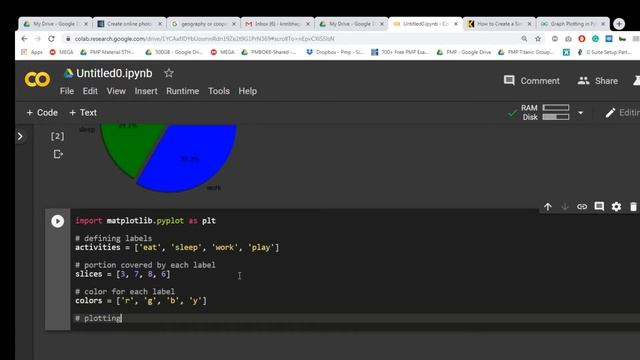This screenshot has width=640, height=360.
Task: Open the View menu
Action: pos(116,91)
